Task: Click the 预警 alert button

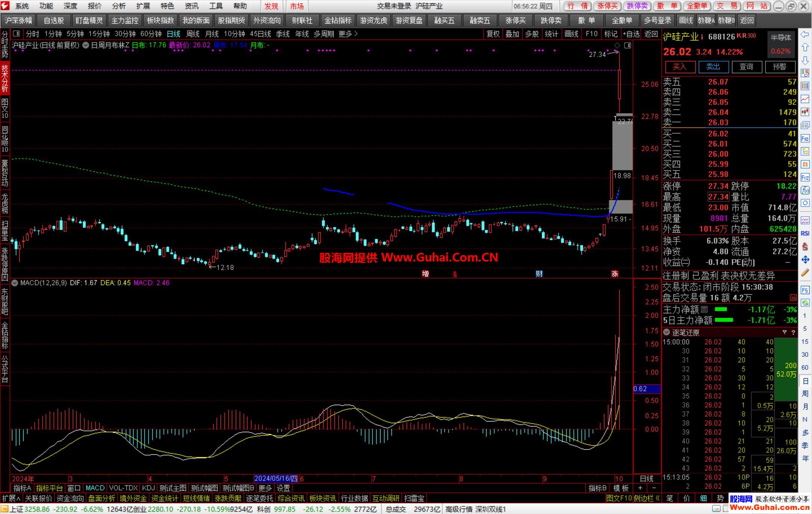Action: [780, 67]
